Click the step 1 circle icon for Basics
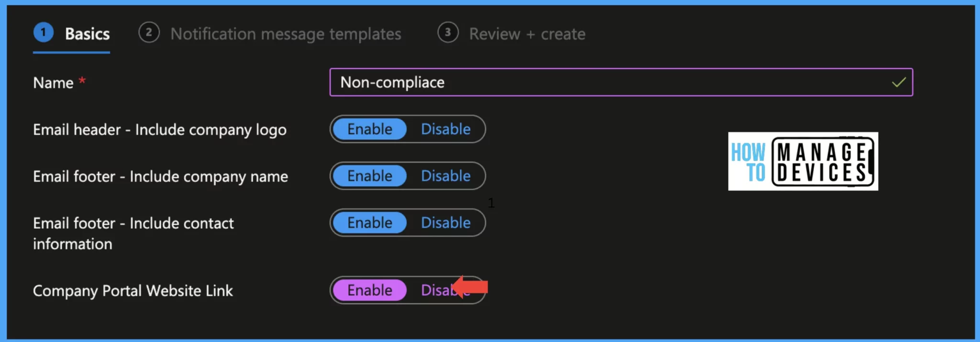Screen dimensions: 980x342 tap(43, 32)
